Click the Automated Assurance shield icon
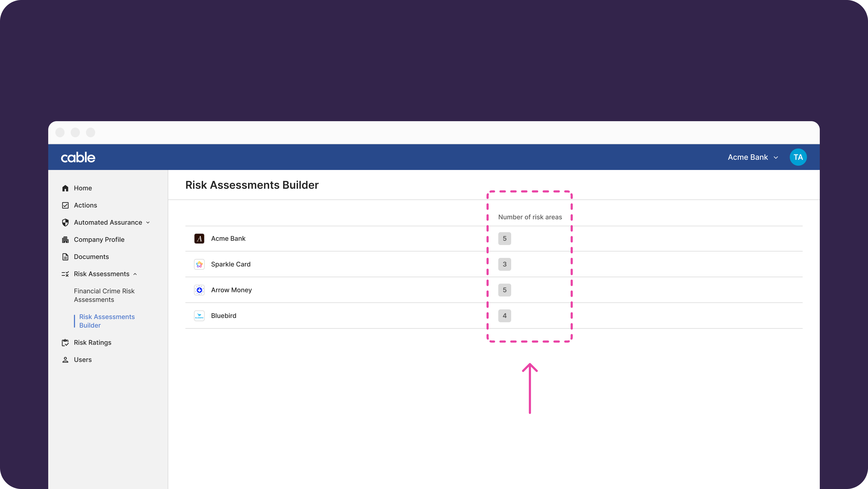868x489 pixels. tap(65, 223)
